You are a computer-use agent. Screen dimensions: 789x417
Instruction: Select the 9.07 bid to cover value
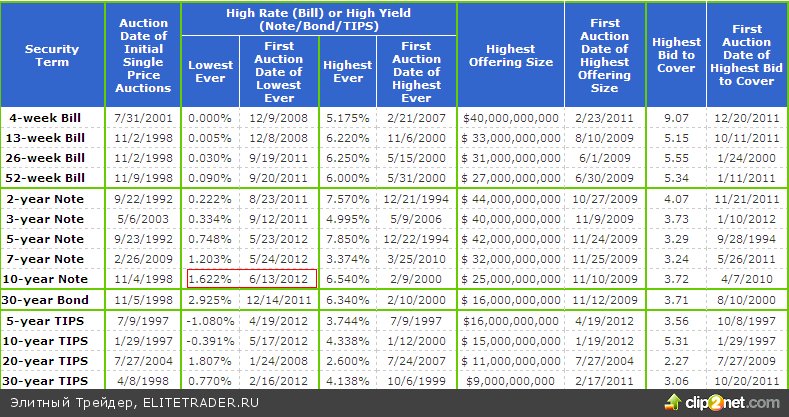[676, 118]
